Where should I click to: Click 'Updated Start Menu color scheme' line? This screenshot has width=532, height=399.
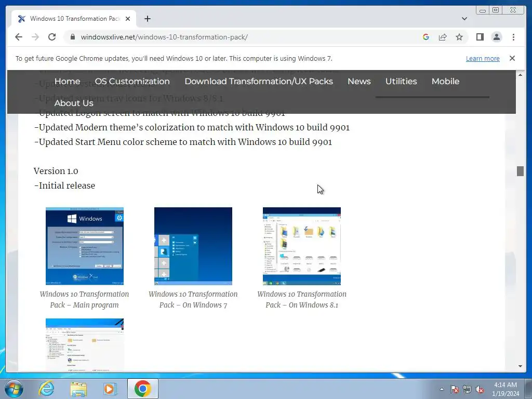(183, 142)
